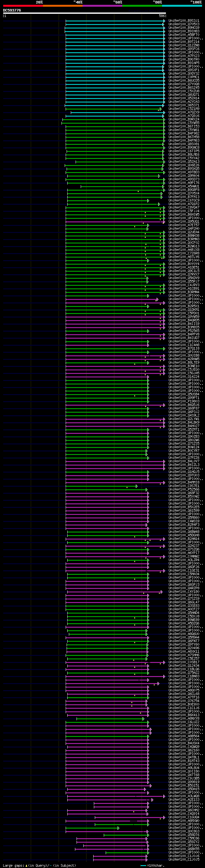Select label UniRef100_C6TGC9
This screenshot has height=868, width=205.
(184, 201)
